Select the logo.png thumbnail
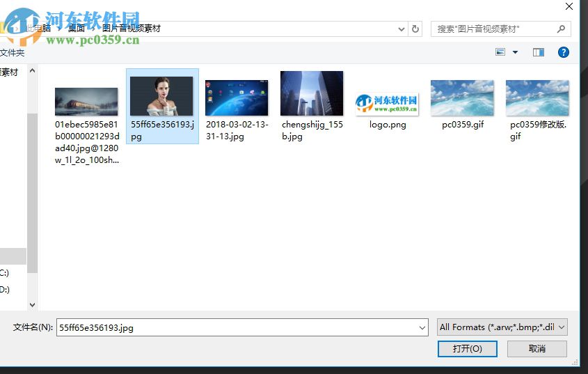 387,104
